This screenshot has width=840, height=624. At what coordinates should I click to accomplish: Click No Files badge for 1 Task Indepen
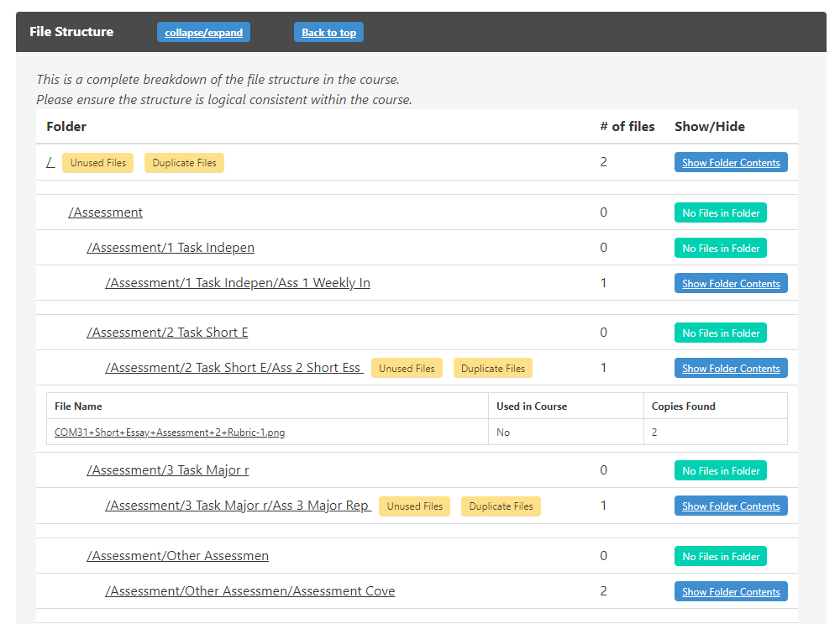(x=721, y=248)
